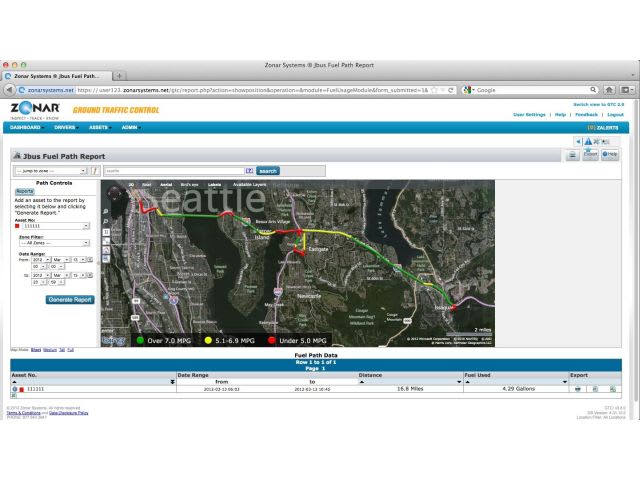The image size is (640, 480).
Task: Click the blue warning triangle alert icon
Action: [588, 142]
